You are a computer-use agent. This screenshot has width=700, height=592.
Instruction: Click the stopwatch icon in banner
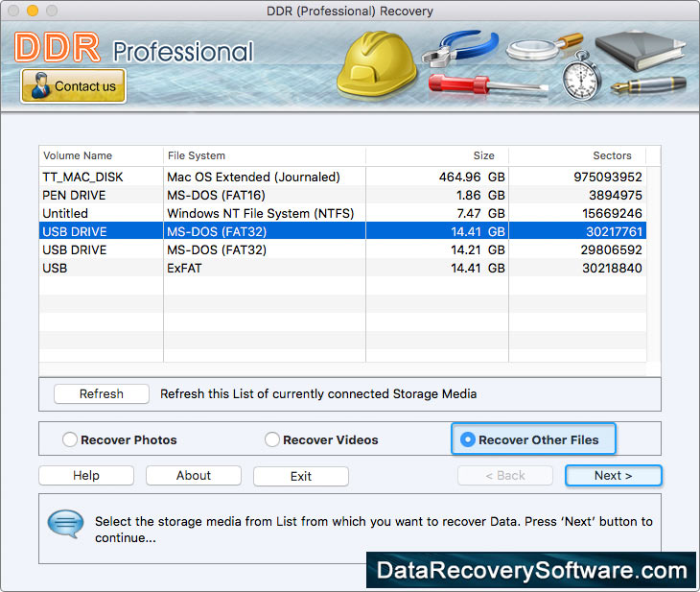coord(581,76)
